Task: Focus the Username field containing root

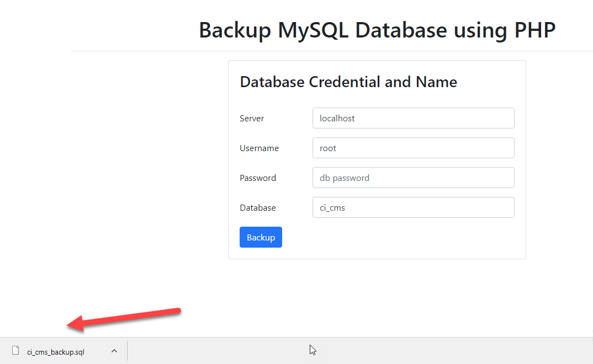Action: 414,148
